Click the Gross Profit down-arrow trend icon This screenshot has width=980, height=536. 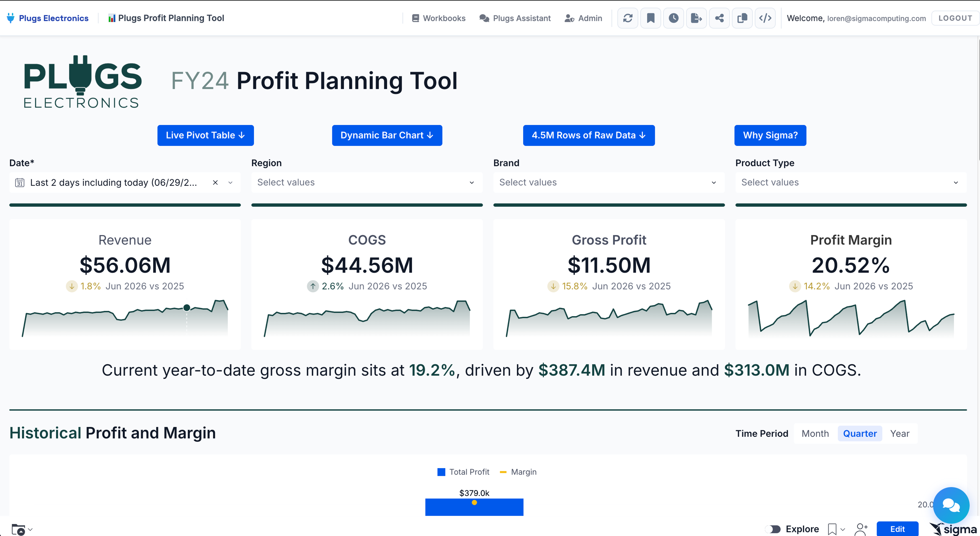553,286
